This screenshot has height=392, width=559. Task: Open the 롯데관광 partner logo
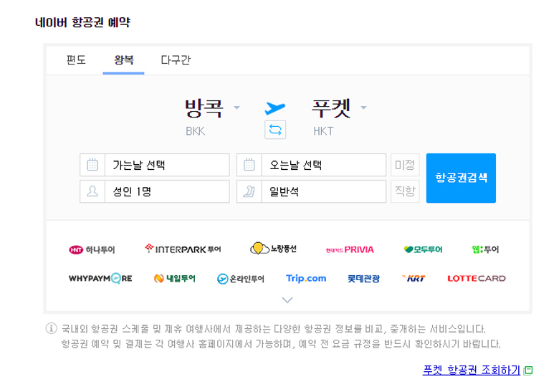click(x=363, y=278)
